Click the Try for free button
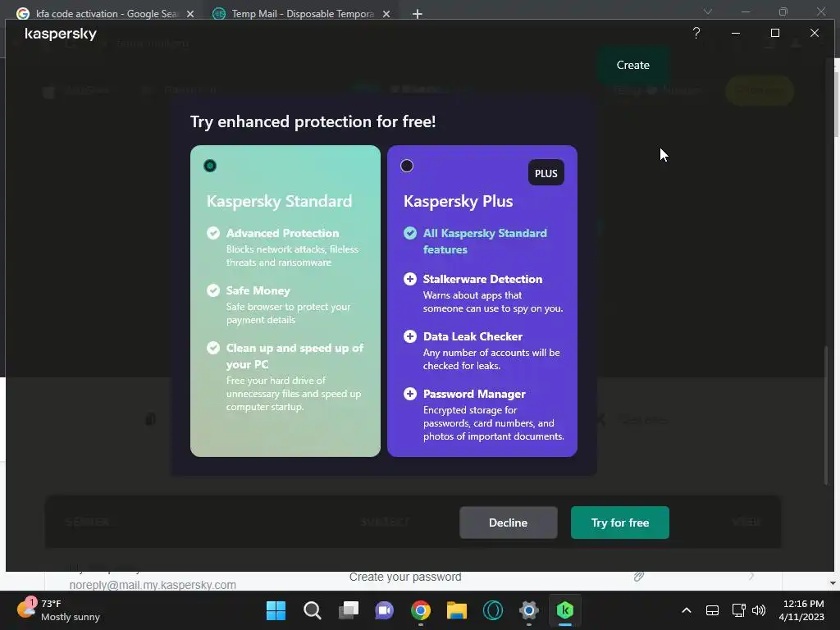Screen dimensions: 840x630 pyautogui.click(x=620, y=523)
